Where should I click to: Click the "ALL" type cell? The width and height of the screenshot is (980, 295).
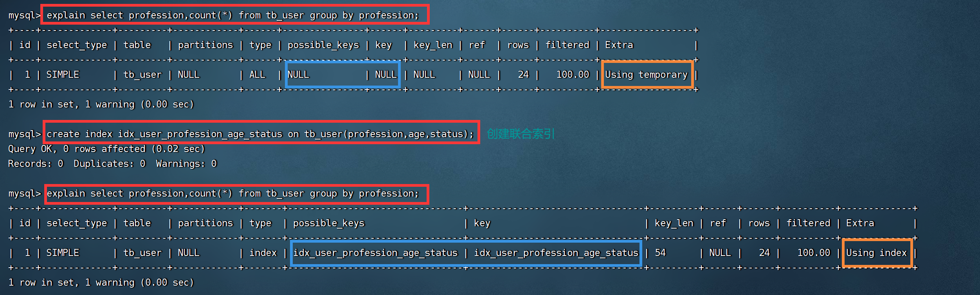tap(257, 75)
